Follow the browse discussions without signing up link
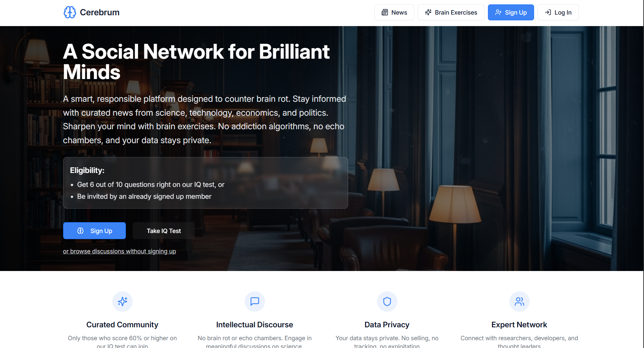 (119, 251)
